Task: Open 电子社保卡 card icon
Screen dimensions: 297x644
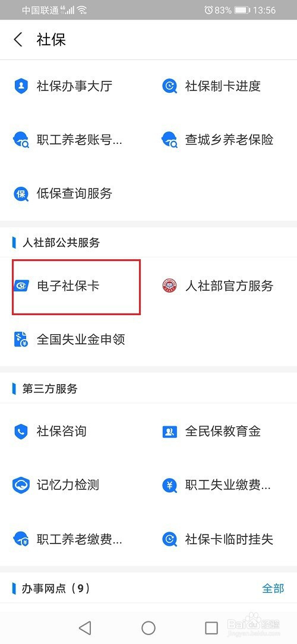Action: click(x=21, y=286)
